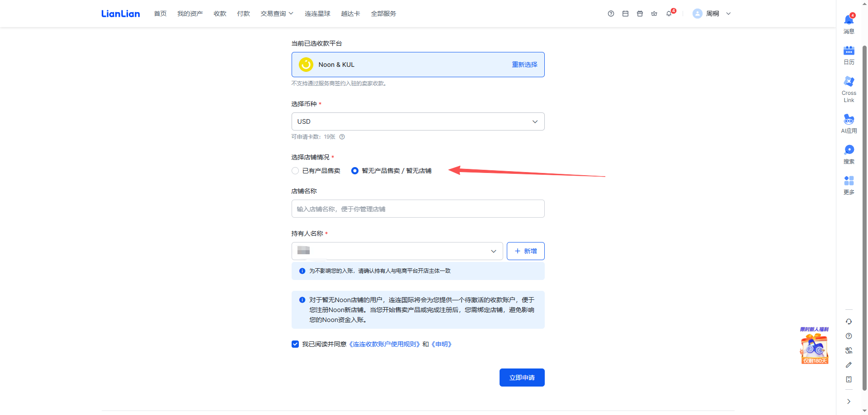Open 越达卡 in navigation
The width and height of the screenshot is (868, 415).
pos(351,14)
